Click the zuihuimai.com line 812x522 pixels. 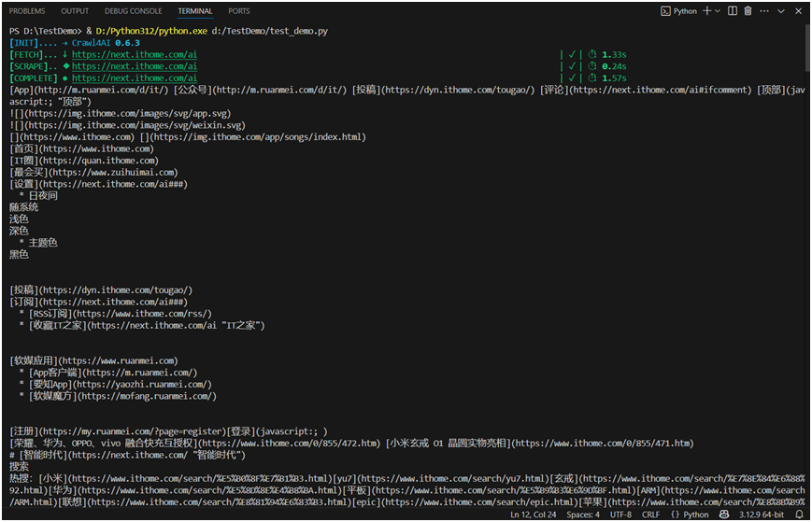[93, 172]
